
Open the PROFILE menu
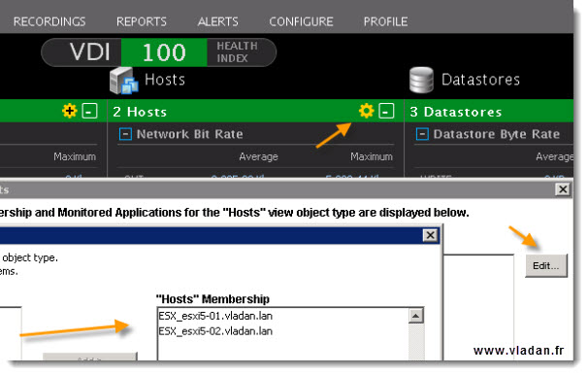tap(385, 21)
